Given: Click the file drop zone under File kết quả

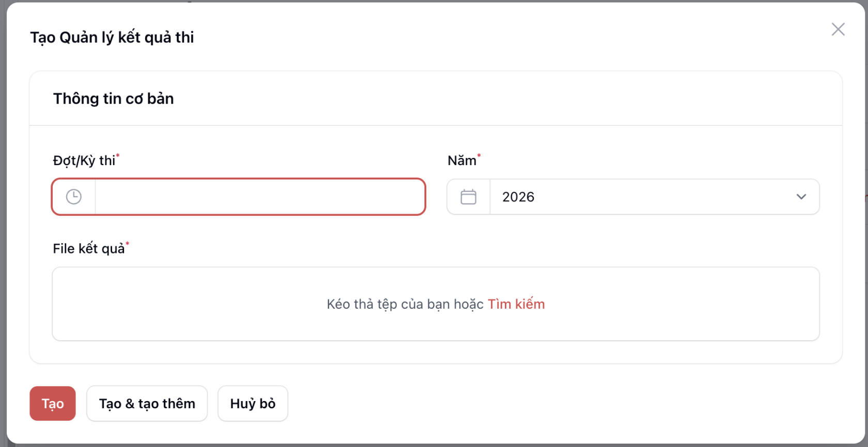Looking at the screenshot, I should click(436, 304).
